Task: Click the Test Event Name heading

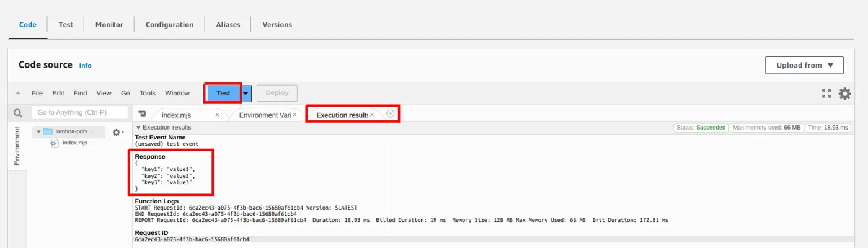Action: 160,137
